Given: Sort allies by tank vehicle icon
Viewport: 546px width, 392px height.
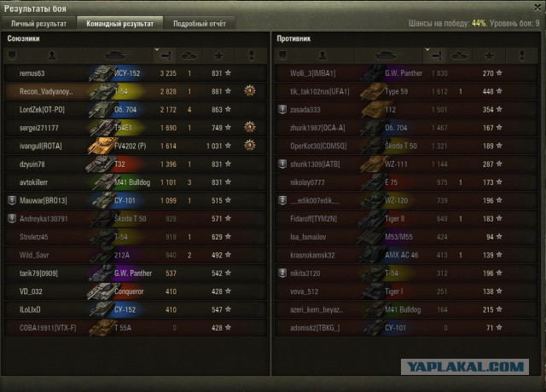Looking at the screenshot, I should coord(118,55).
